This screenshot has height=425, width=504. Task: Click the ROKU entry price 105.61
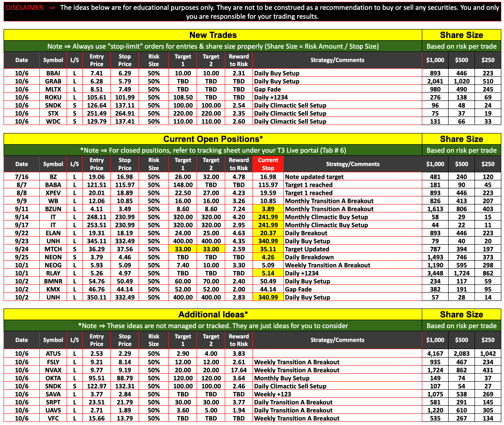coord(97,97)
